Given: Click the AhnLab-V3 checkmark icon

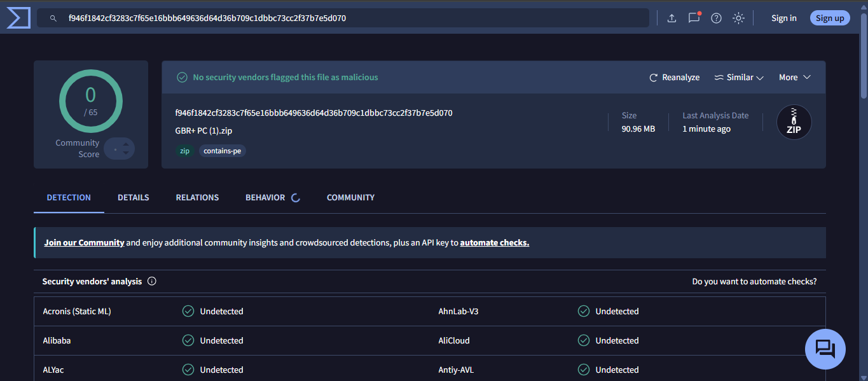Looking at the screenshot, I should point(584,311).
